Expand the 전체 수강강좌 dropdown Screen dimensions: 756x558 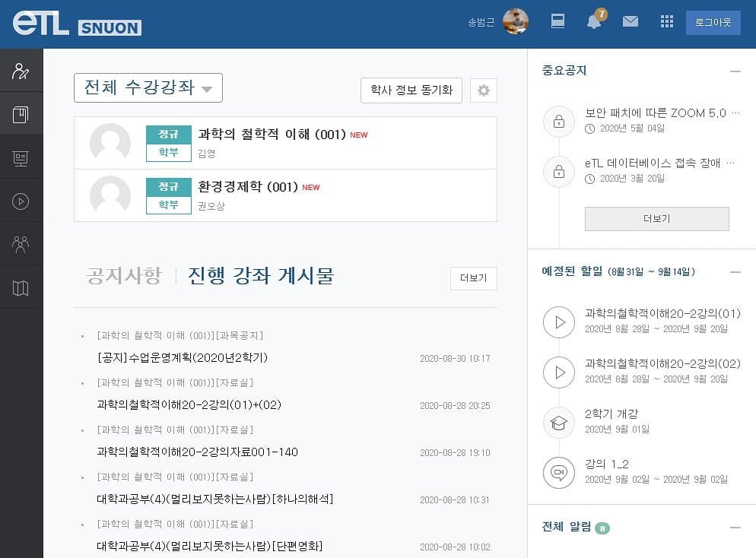pos(148,88)
